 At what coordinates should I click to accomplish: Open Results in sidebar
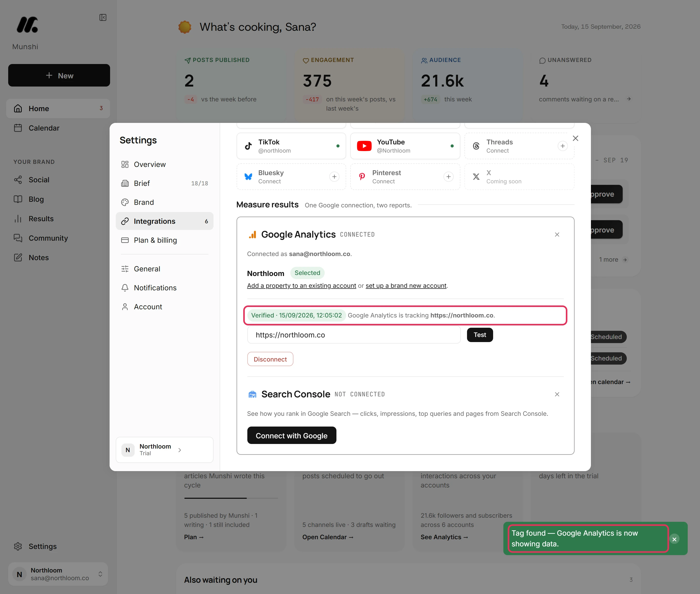coord(58,219)
